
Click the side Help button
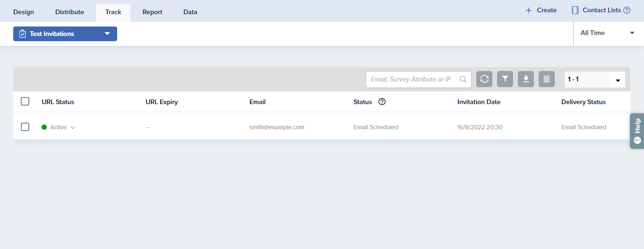pyautogui.click(x=637, y=131)
